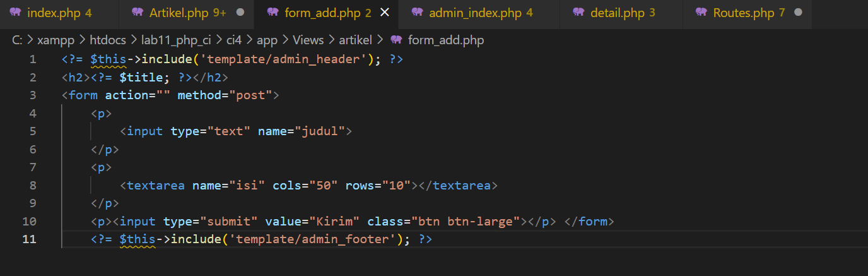Click line number 5 in gutter
The image size is (868, 276).
(33, 131)
